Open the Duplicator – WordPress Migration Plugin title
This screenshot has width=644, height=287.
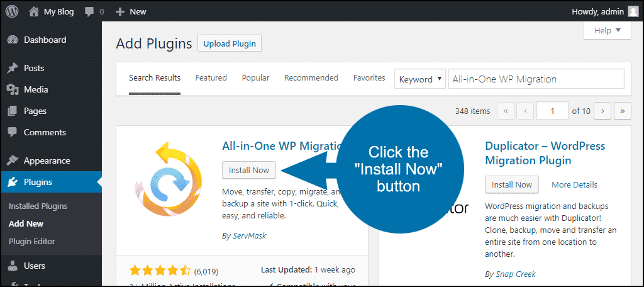coord(545,153)
